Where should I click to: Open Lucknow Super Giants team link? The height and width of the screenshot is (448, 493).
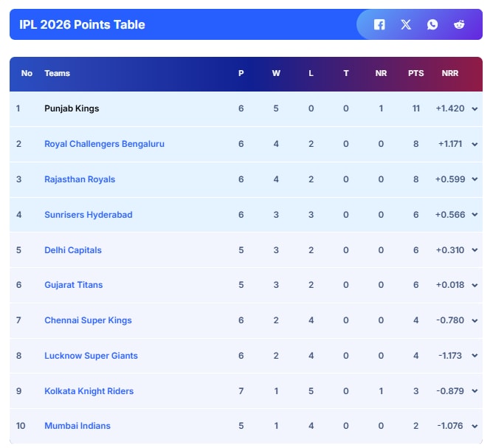91,356
